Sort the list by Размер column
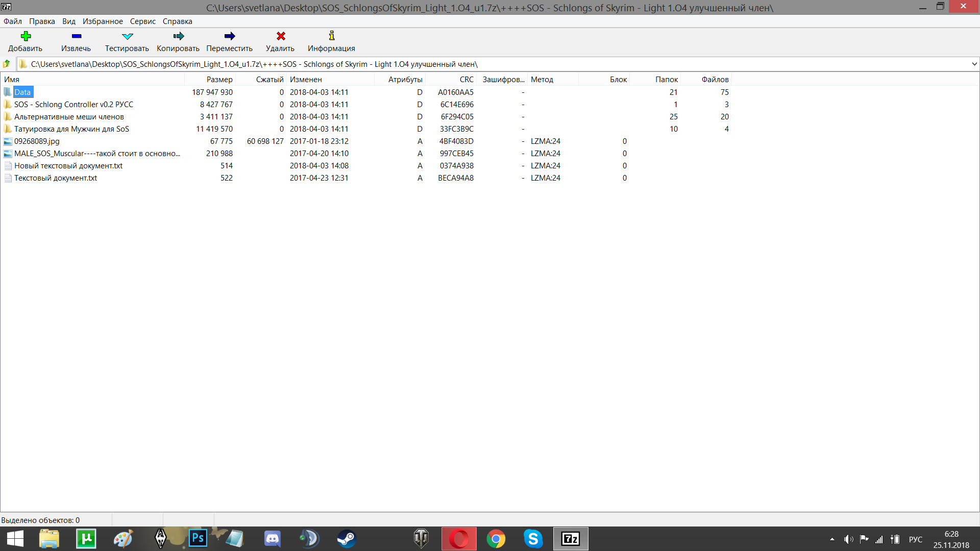Viewport: 980px width, 551px height. tap(210, 80)
